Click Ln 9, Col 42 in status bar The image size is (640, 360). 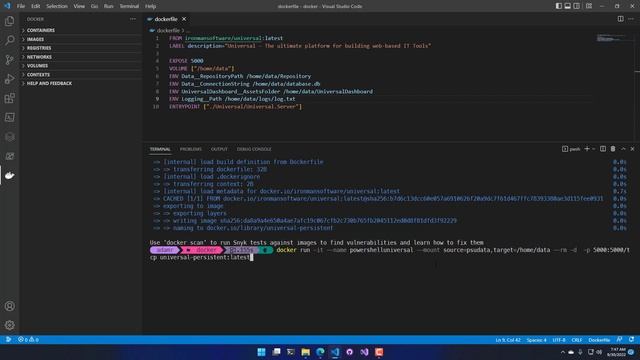(x=508, y=340)
